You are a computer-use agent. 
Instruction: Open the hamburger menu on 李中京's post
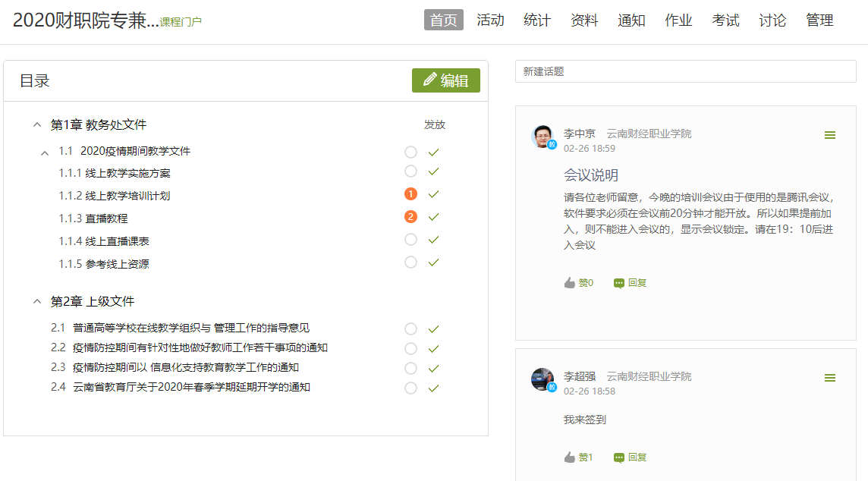tap(830, 135)
